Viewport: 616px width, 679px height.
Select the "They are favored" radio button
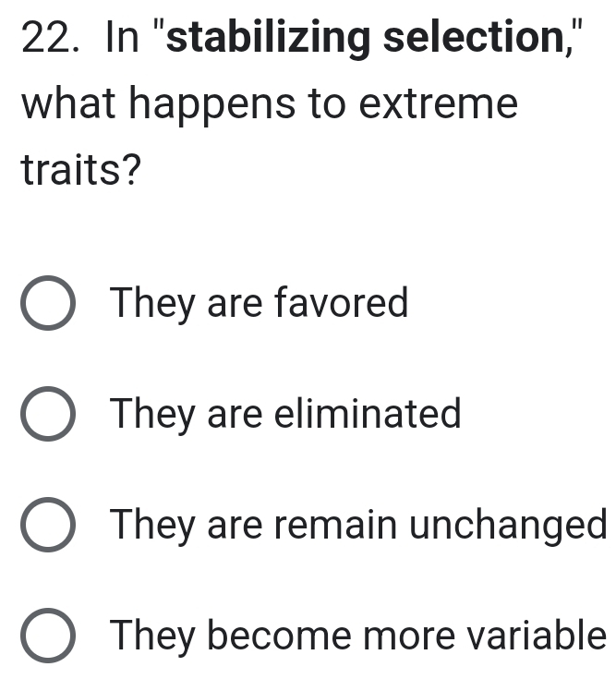[x=49, y=304]
